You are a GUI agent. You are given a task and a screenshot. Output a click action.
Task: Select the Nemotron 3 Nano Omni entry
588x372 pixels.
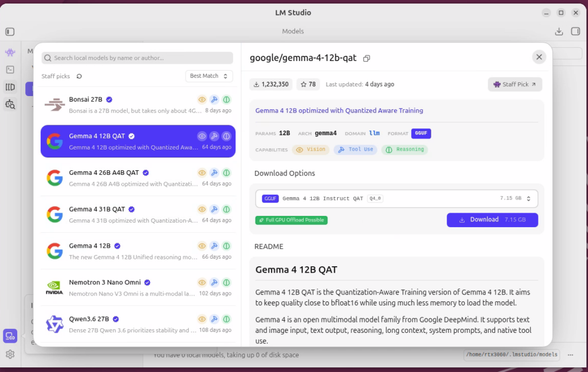pyautogui.click(x=138, y=287)
